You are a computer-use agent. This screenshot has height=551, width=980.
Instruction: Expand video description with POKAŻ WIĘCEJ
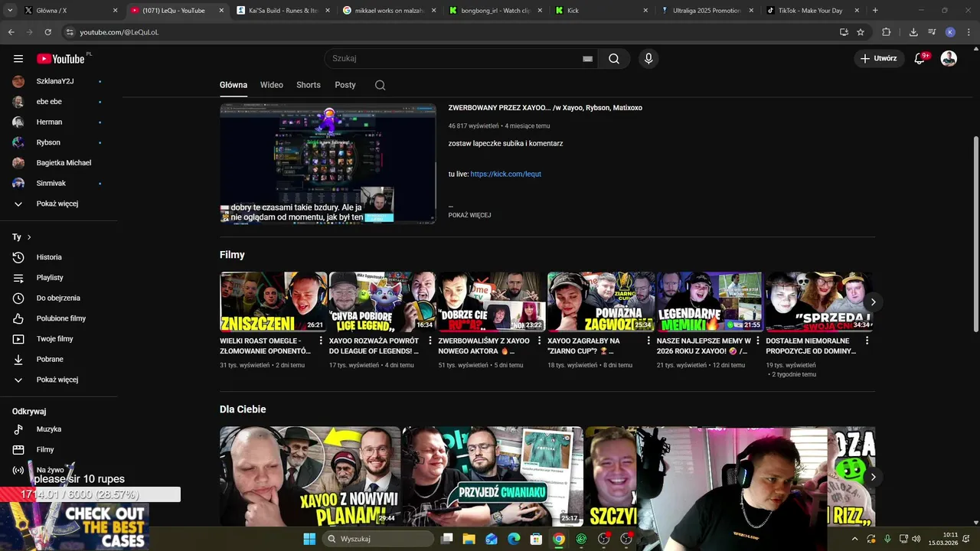pos(469,215)
